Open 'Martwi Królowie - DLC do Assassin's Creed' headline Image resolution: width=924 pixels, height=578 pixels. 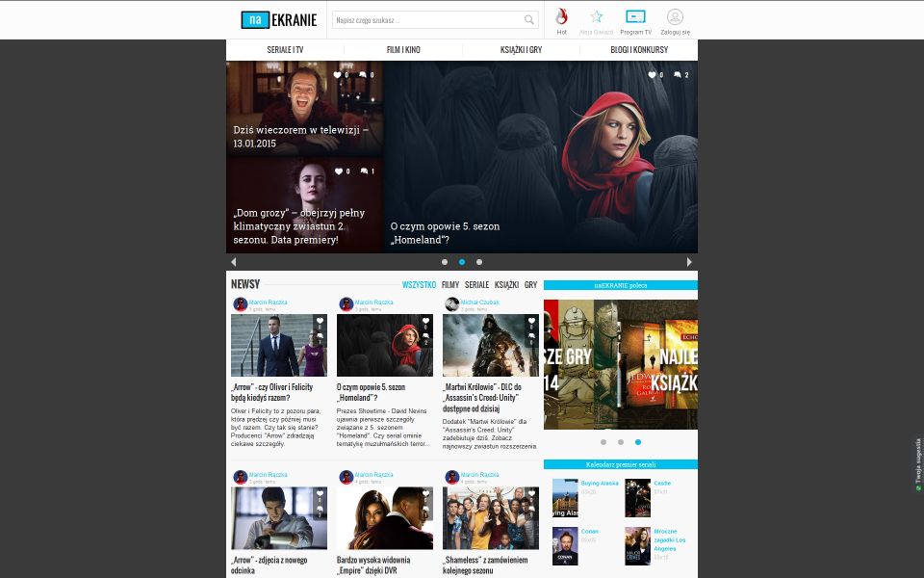[482, 398]
